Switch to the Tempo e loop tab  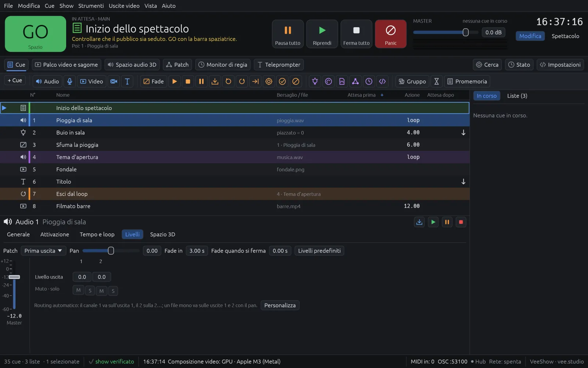click(x=97, y=234)
